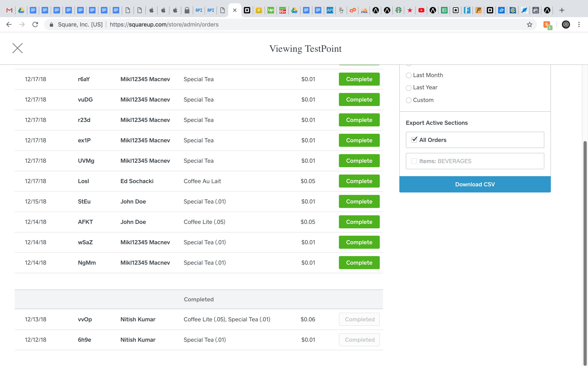Switch to the Gmail browser tab
The height and width of the screenshot is (367, 588).
coord(9,10)
